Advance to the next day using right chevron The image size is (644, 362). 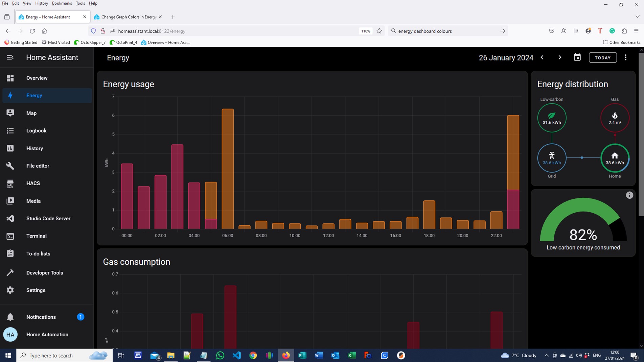tap(560, 57)
